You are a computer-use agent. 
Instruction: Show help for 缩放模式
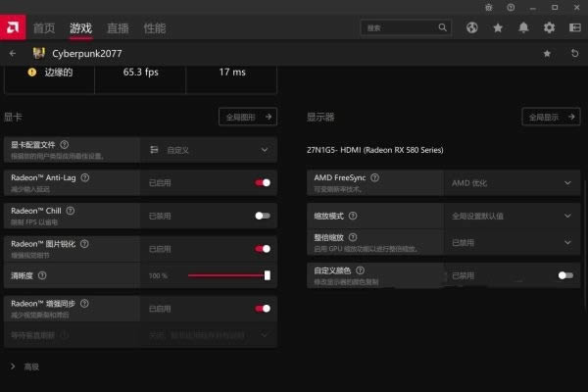point(353,216)
